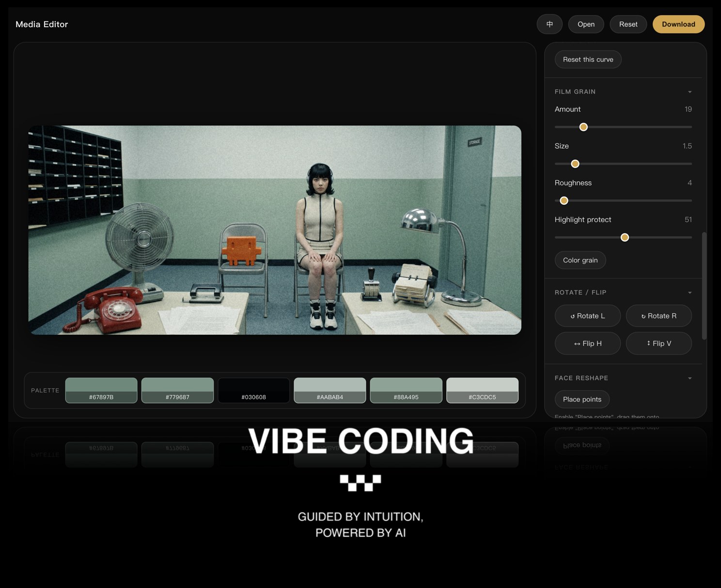Pick the #67897B palette swatch
The height and width of the screenshot is (588, 721).
[101, 390]
